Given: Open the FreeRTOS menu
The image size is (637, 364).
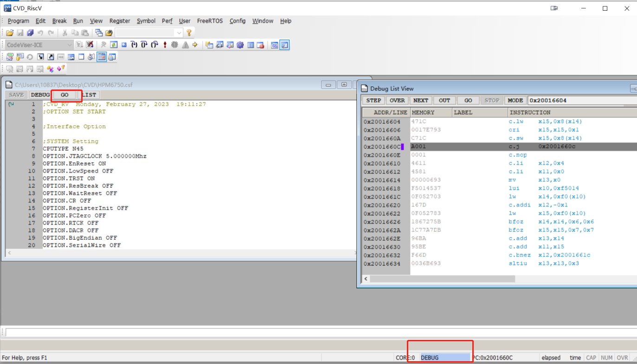Looking at the screenshot, I should coord(210,21).
